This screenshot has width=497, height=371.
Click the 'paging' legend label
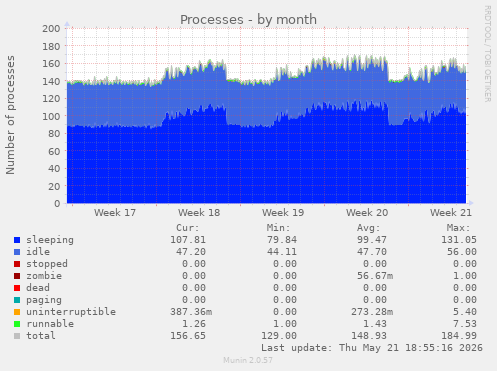pos(44,300)
